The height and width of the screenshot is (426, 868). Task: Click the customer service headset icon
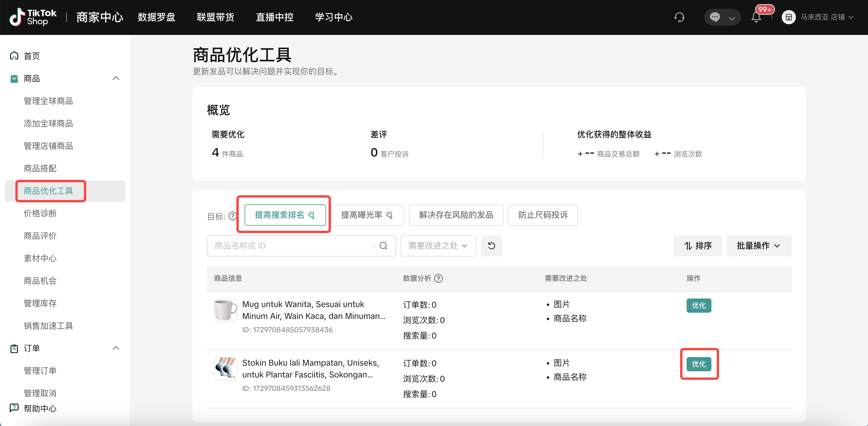click(679, 17)
